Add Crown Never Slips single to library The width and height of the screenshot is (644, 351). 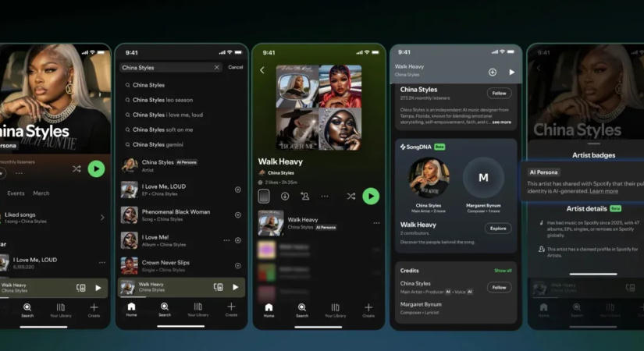[x=238, y=266]
